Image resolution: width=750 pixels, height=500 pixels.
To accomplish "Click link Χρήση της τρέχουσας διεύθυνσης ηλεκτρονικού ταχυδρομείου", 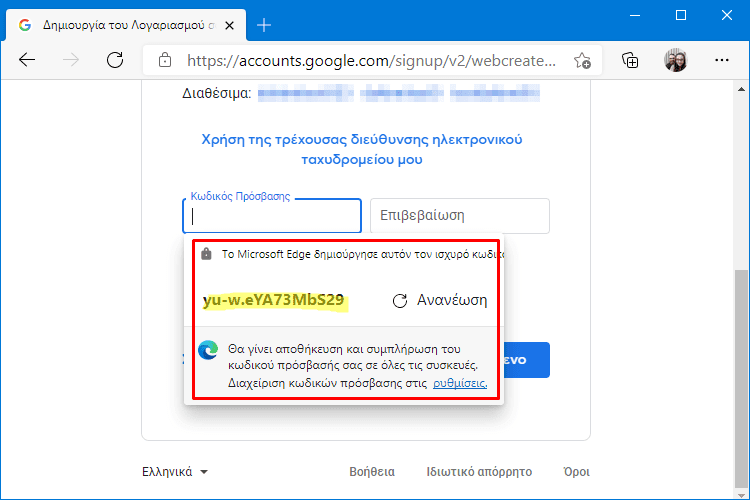I will point(362,149).
